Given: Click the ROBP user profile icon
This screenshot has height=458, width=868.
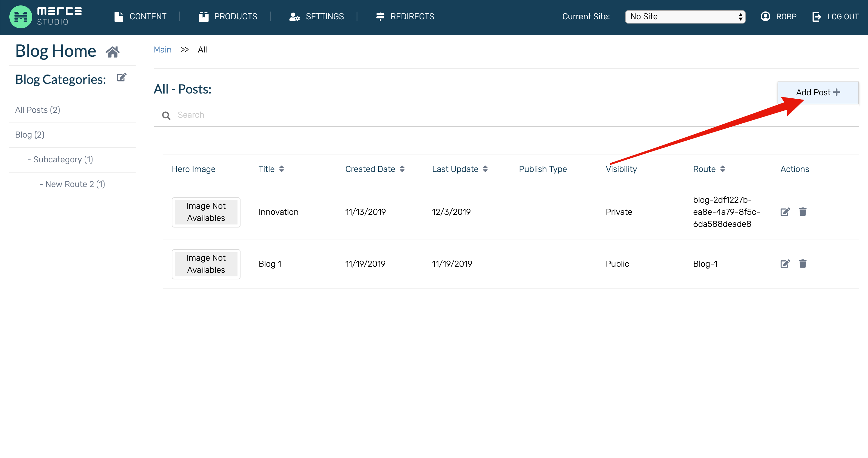Looking at the screenshot, I should (x=765, y=17).
